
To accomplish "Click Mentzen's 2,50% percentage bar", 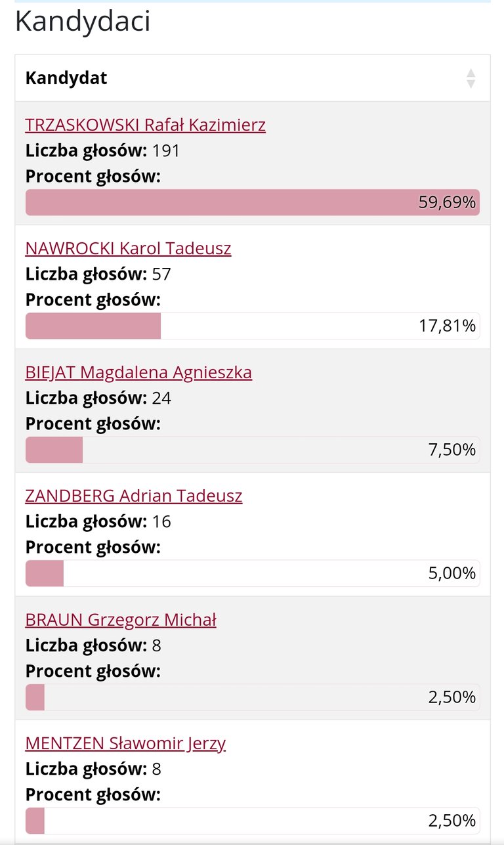I will [x=253, y=821].
